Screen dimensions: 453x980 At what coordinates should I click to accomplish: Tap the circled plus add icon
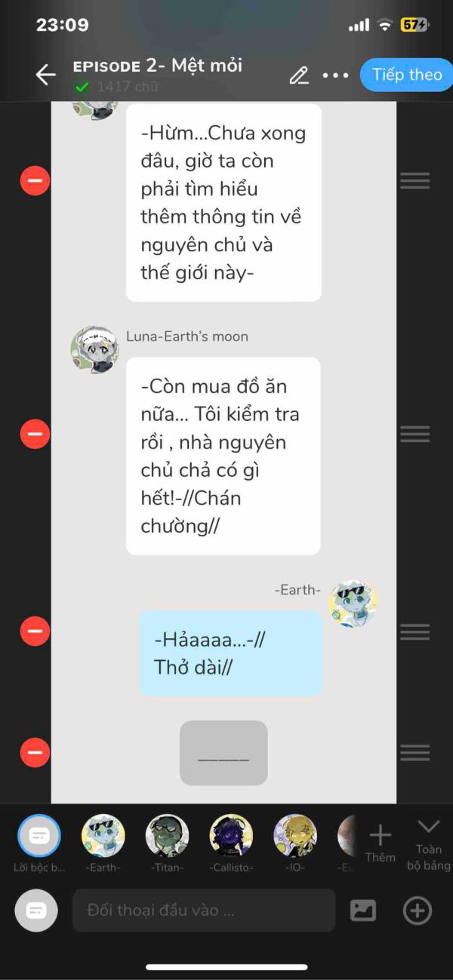click(417, 911)
